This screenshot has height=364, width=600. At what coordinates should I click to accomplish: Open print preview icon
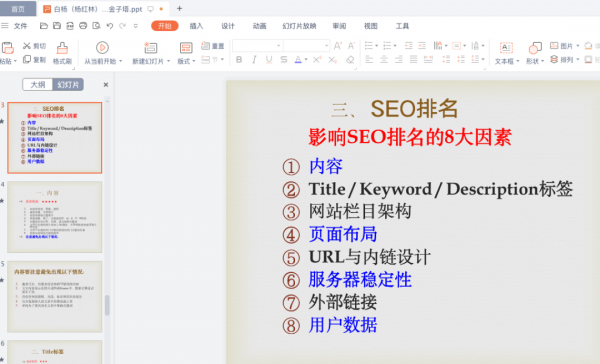click(96, 26)
